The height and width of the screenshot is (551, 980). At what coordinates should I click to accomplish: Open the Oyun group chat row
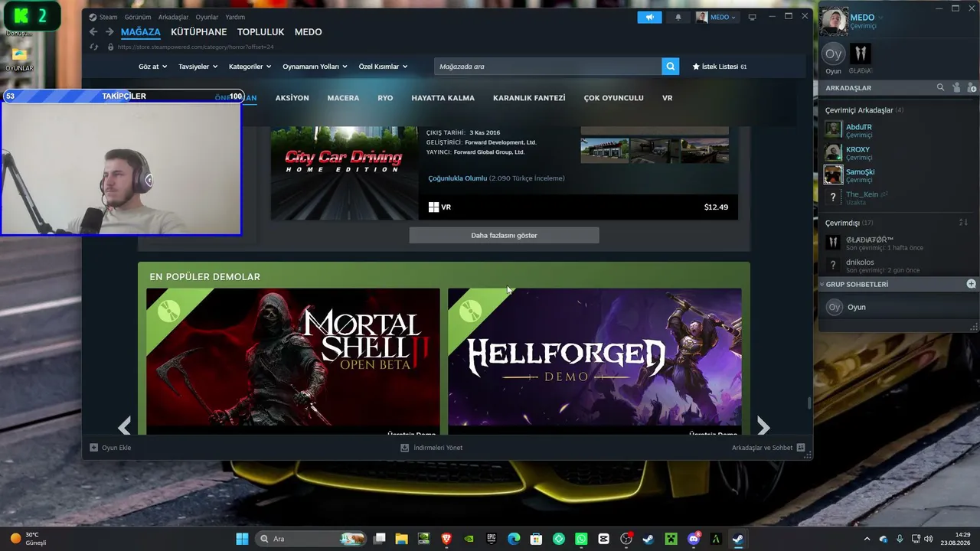click(897, 307)
